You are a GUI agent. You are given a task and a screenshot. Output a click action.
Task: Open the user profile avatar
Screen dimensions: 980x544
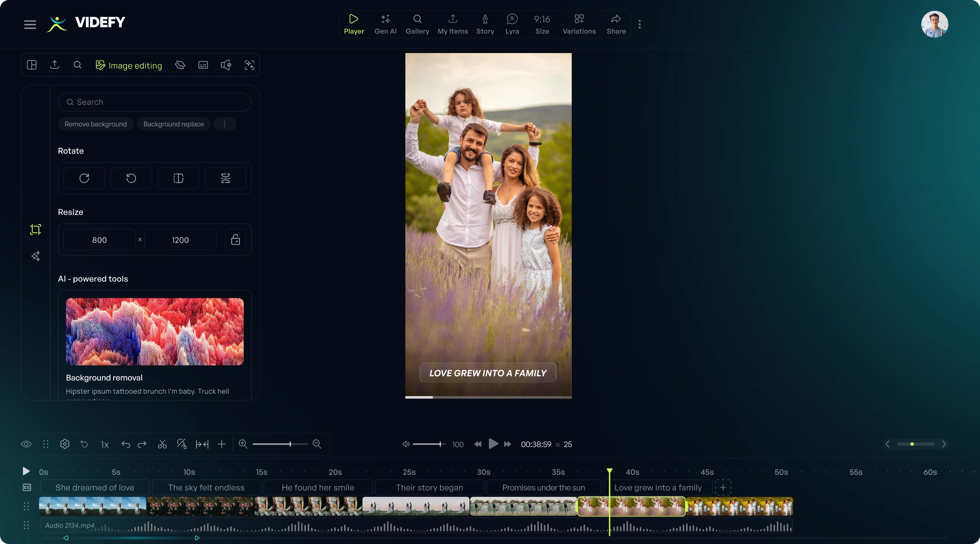(934, 24)
